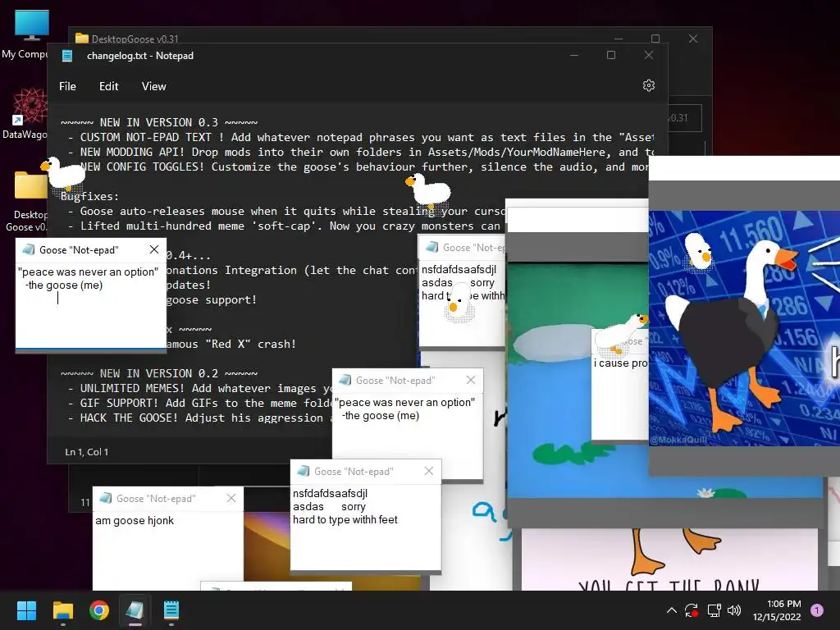The width and height of the screenshot is (840, 630).
Task: Open File Explorer from the taskbar
Action: point(62,610)
